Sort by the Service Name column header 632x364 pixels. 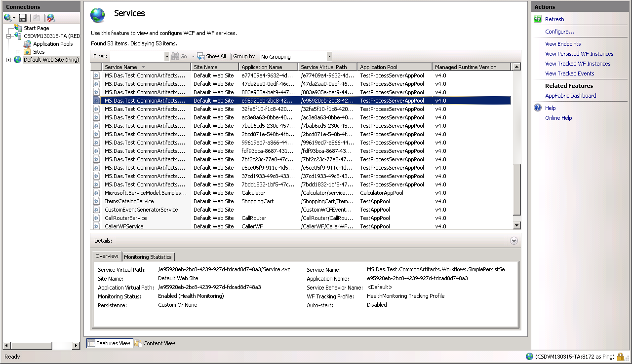[x=146, y=67]
